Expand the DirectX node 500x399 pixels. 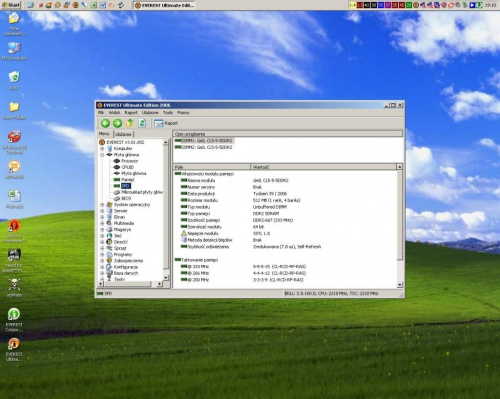pos(102,242)
